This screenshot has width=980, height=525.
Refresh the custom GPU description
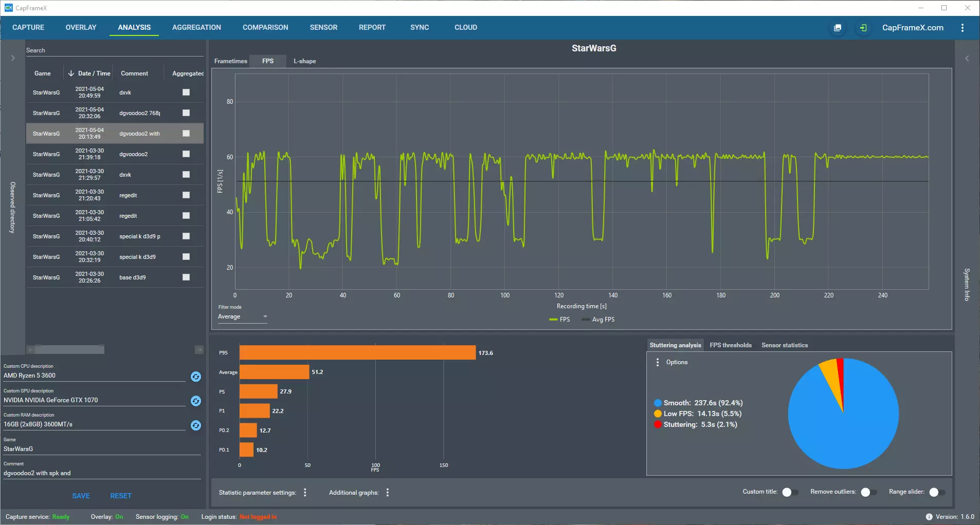click(196, 401)
